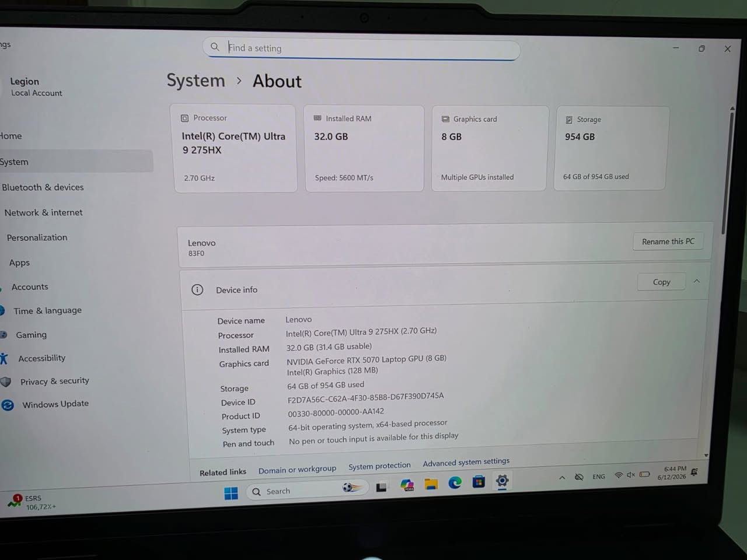The width and height of the screenshot is (747, 560).
Task: Click the Graphics card icon
Action: click(445, 119)
